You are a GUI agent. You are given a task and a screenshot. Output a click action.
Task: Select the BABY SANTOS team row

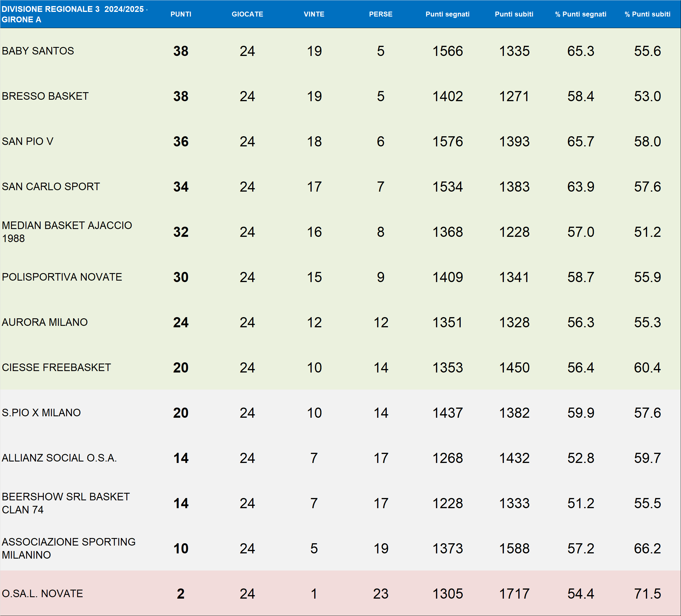38,51
